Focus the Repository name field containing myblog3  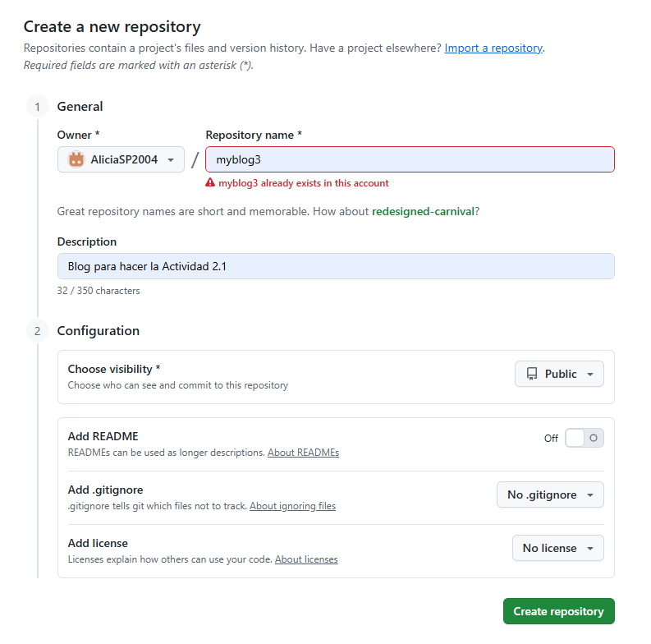(409, 159)
